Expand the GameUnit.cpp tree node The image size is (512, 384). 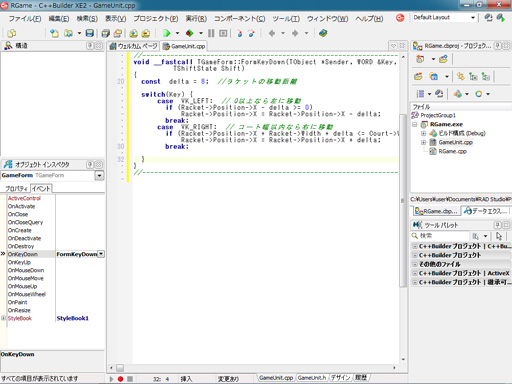pyautogui.click(x=423, y=142)
